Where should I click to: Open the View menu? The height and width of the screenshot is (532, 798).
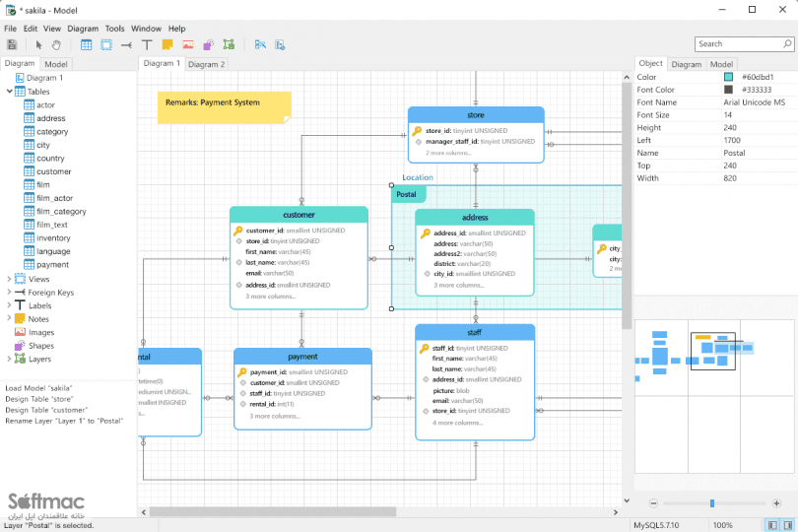coord(52,29)
